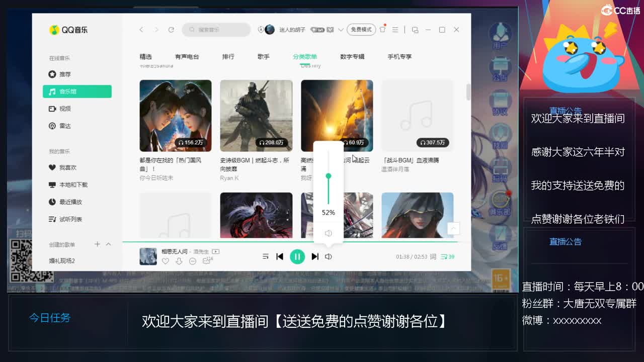Open the song comments icon
Image resolution: width=644 pixels, height=362 pixels.
(207, 261)
